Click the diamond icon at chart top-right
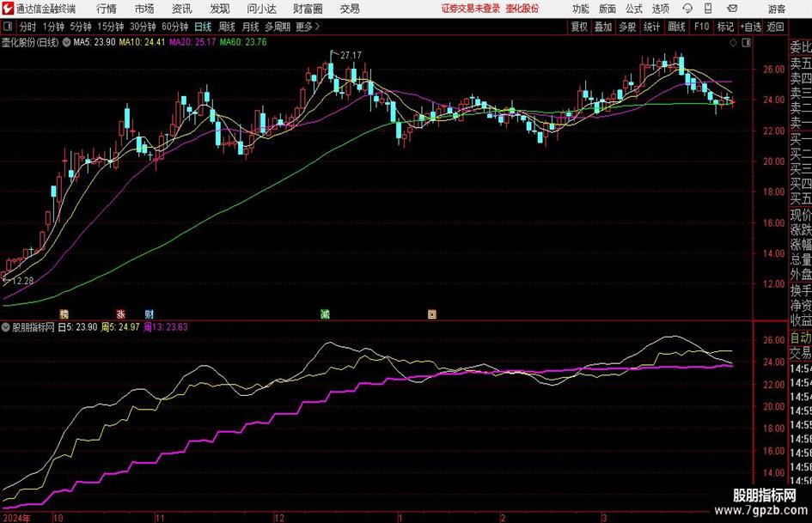 point(733,43)
